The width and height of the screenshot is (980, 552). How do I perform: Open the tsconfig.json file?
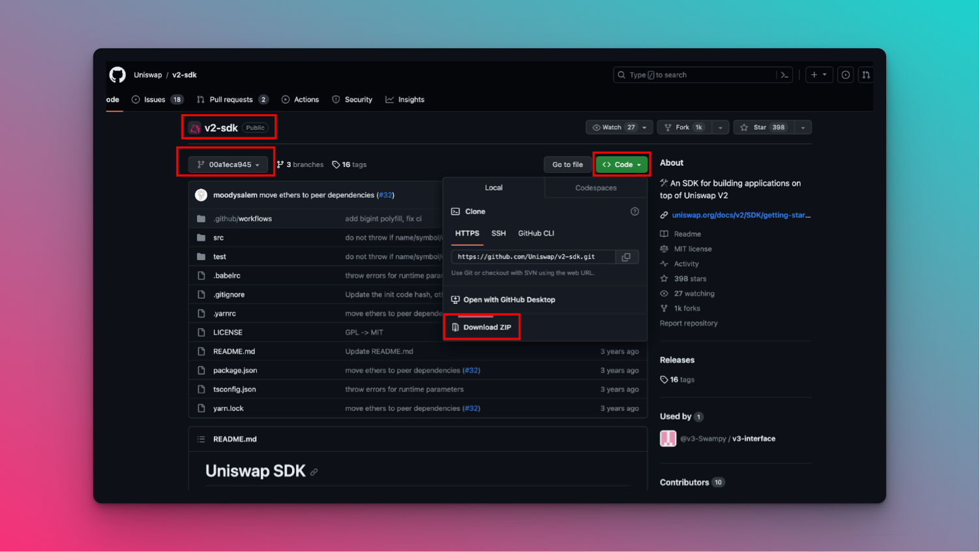tap(235, 389)
